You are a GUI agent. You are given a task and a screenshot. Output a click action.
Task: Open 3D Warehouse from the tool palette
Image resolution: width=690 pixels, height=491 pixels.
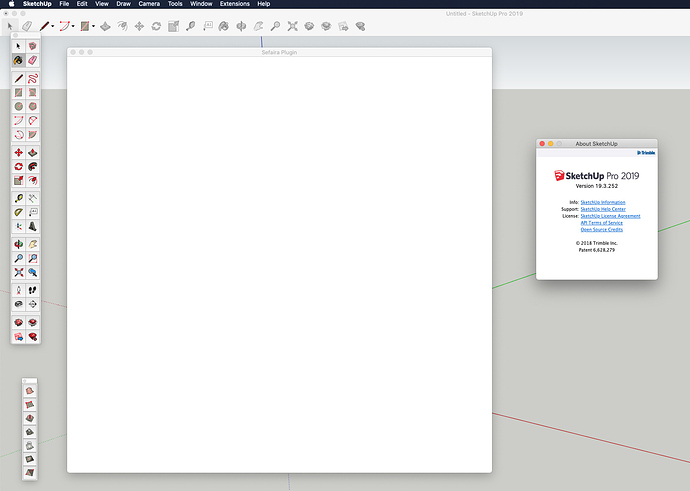[18, 323]
